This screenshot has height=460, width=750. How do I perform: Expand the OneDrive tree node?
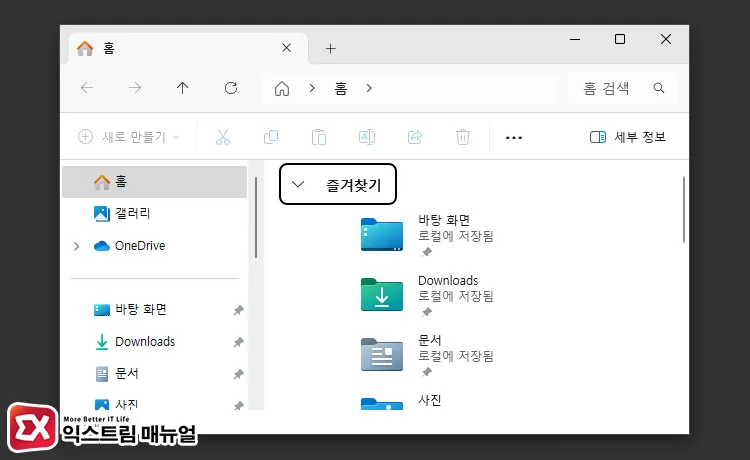click(77, 246)
